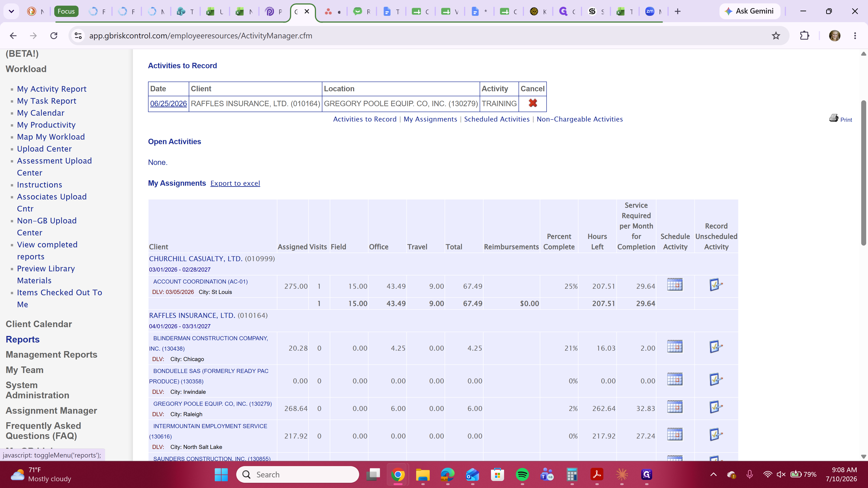Screen dimensions: 868x488
Task: Open the GREGORY POOLE EQUIP. CO, INC. (130279) assignment
Action: [x=212, y=404]
